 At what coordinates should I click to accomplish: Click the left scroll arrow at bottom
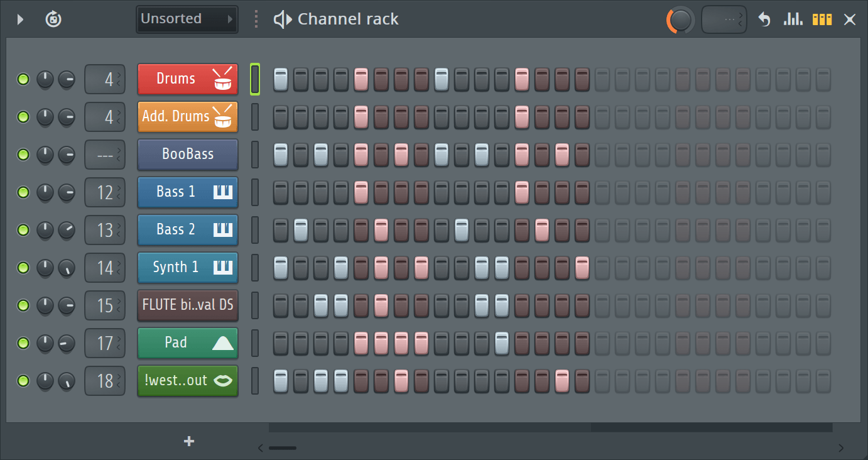click(x=261, y=448)
